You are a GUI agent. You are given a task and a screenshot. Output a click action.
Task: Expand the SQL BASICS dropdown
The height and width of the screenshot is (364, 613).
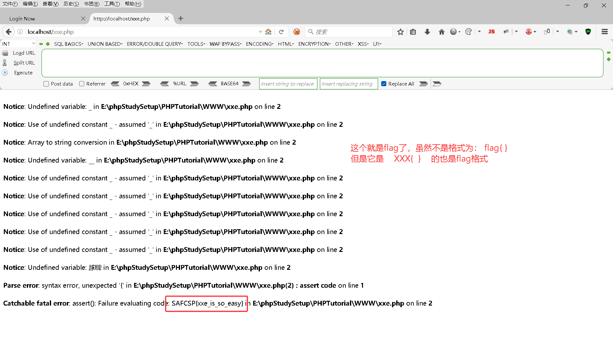click(69, 44)
